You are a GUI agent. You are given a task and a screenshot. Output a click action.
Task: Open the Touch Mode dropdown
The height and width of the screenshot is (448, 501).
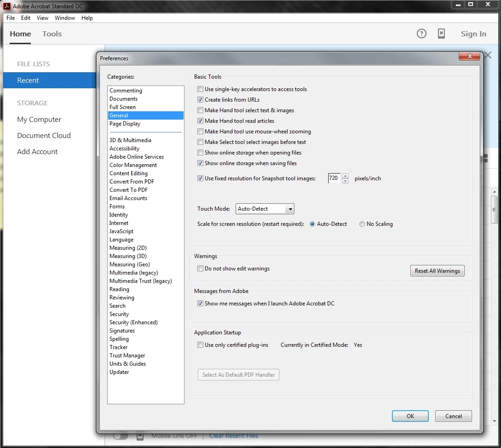coord(265,209)
